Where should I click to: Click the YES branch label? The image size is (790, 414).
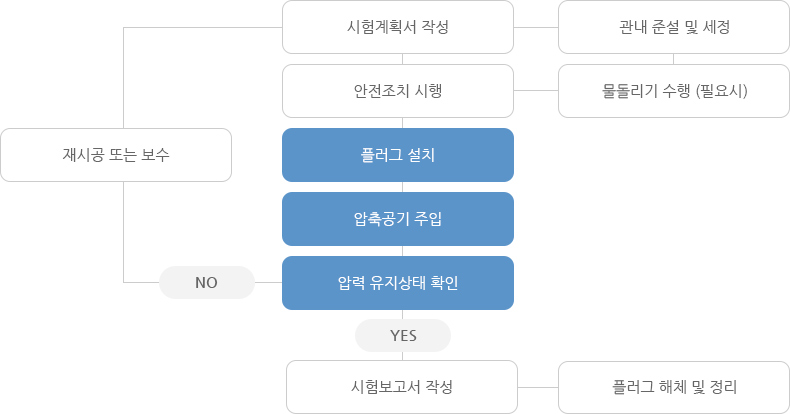[x=403, y=335]
